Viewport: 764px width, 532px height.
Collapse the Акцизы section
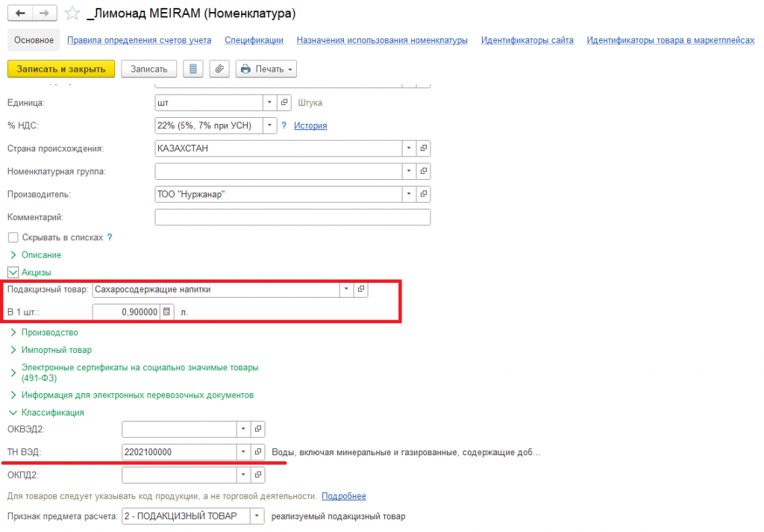[x=30, y=272]
